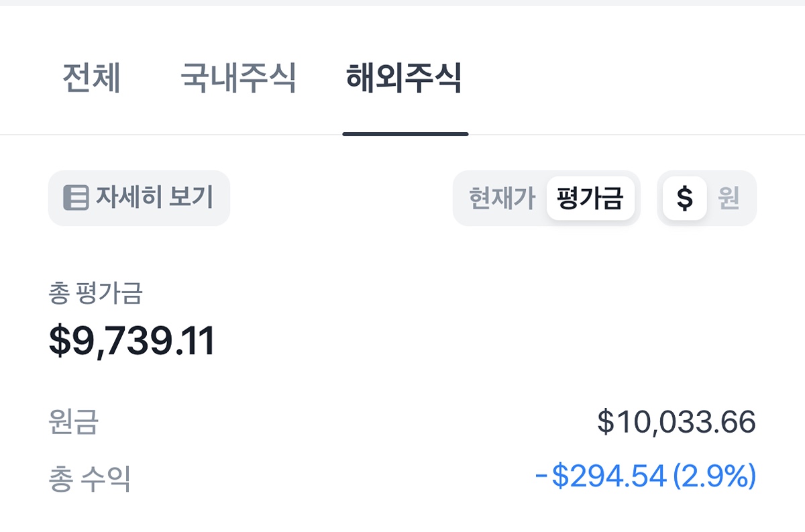
Task: Click the 총 수익 label
Action: coord(89,479)
